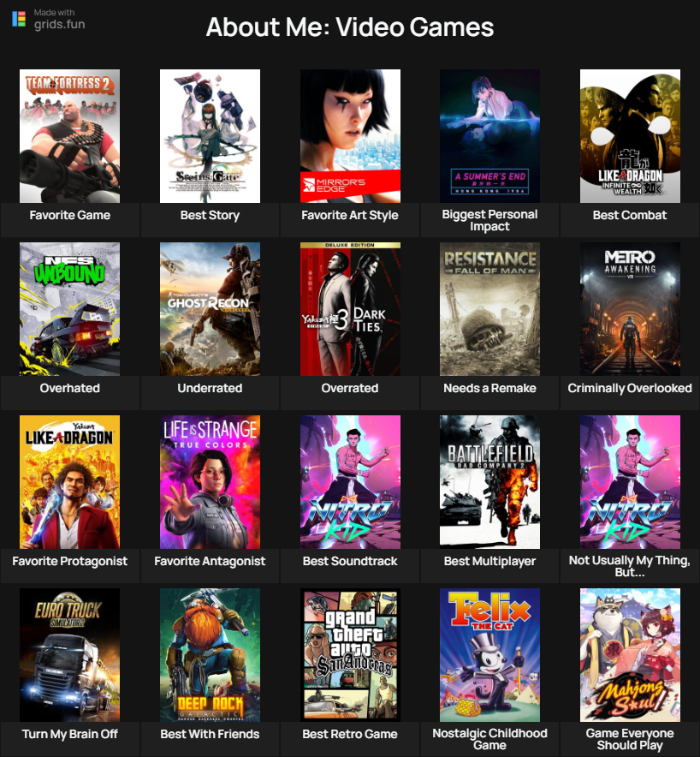Select the Yakuza Like a Dragon cover
The height and width of the screenshot is (757, 700).
click(70, 482)
